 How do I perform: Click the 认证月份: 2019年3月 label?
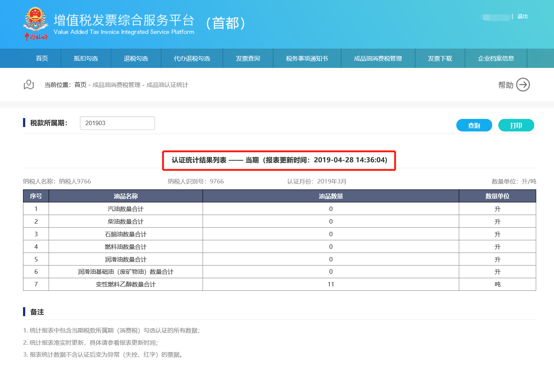(x=317, y=182)
